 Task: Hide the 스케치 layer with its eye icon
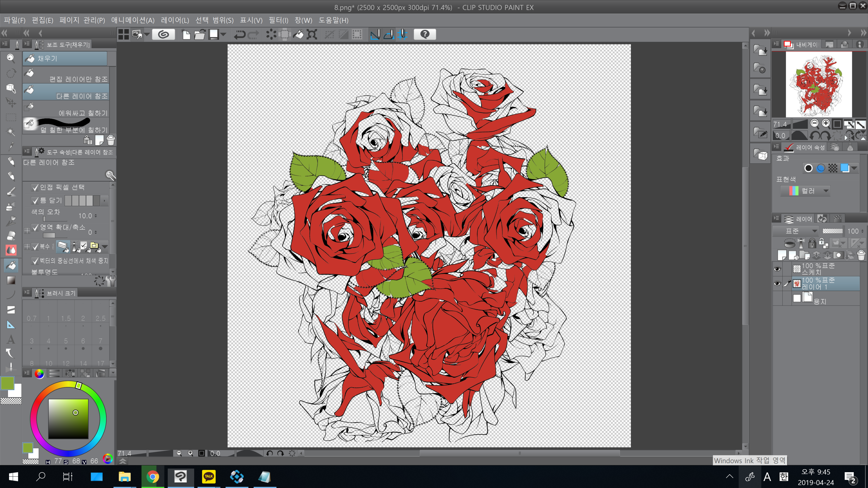[777, 269]
